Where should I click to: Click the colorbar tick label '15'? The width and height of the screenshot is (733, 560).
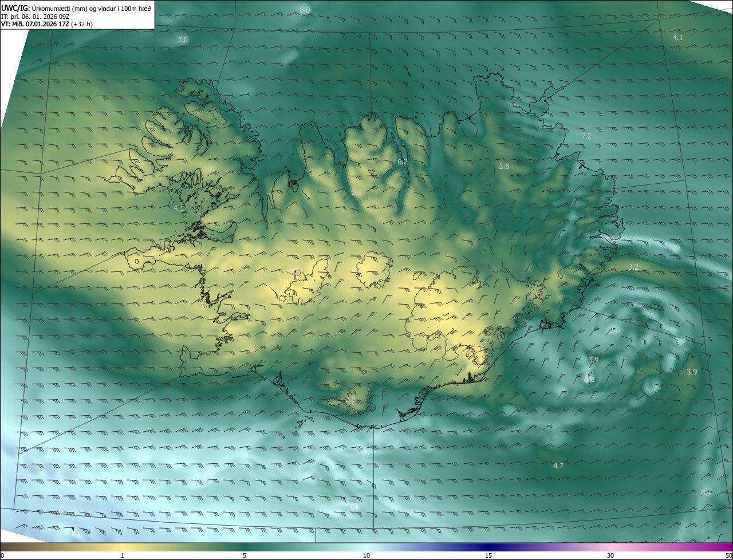(x=488, y=555)
